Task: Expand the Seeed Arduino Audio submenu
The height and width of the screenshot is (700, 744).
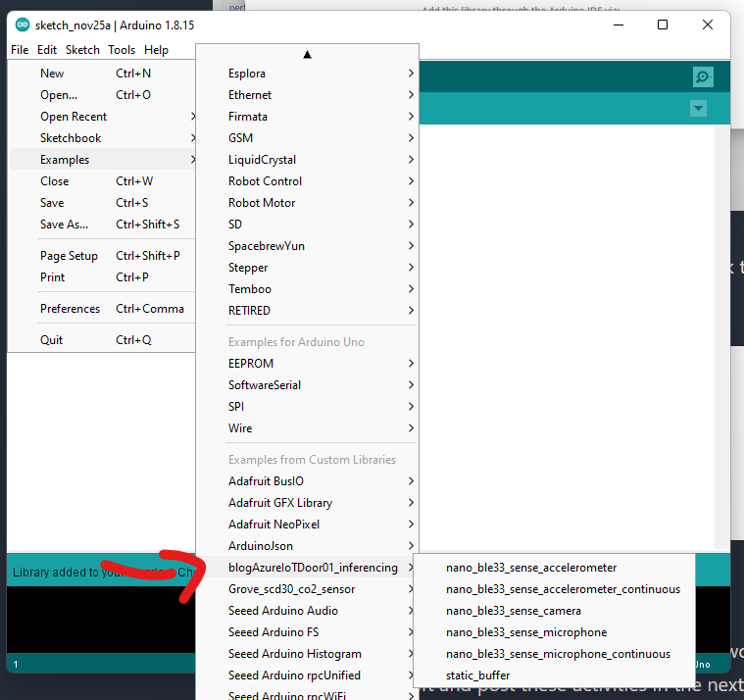Action: point(308,611)
